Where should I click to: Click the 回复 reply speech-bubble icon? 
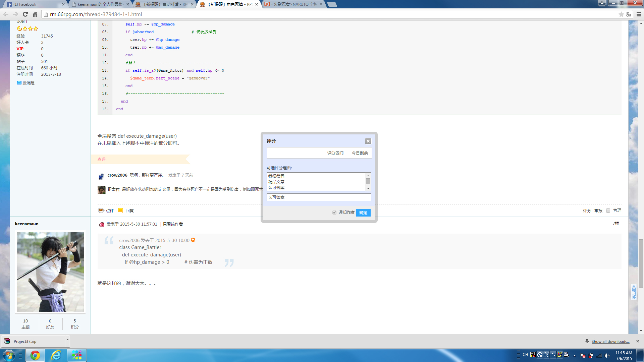[120, 210]
